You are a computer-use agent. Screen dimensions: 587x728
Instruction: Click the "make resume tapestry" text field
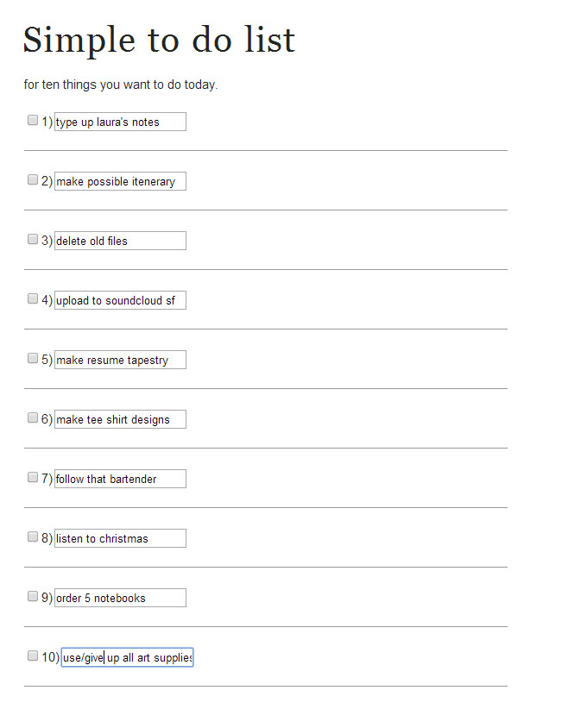[x=120, y=360]
